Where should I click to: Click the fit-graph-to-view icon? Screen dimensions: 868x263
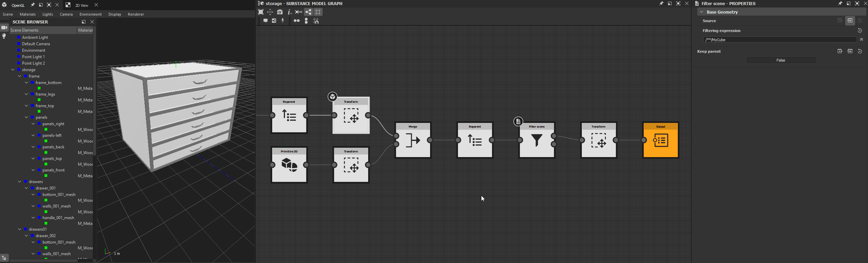pos(261,12)
